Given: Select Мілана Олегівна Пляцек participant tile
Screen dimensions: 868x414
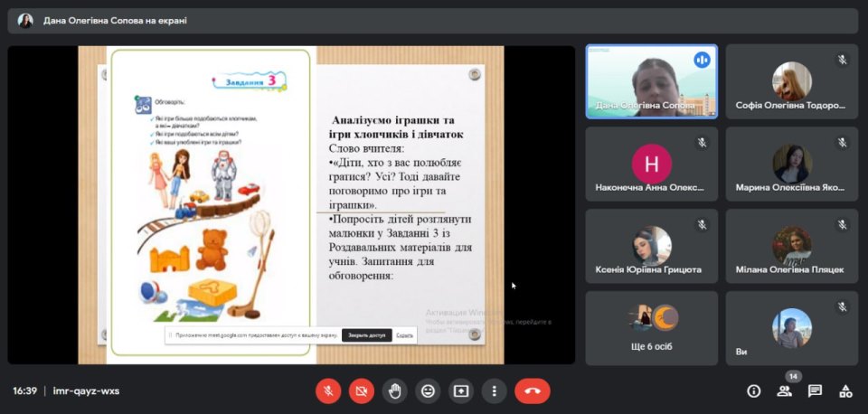Looking at the screenshot, I should click(792, 246).
